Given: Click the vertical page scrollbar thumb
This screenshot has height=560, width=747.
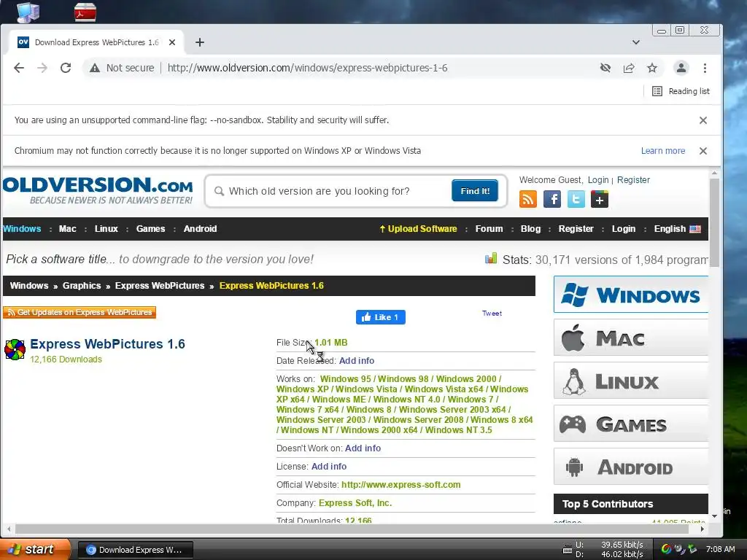Looking at the screenshot, I should pos(713,223).
